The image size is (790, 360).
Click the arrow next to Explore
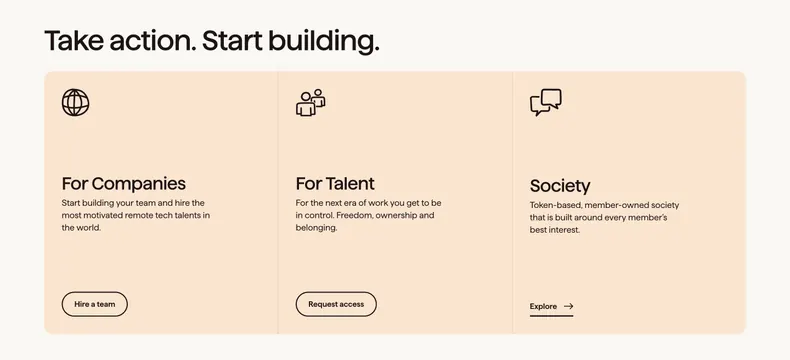pyautogui.click(x=568, y=306)
